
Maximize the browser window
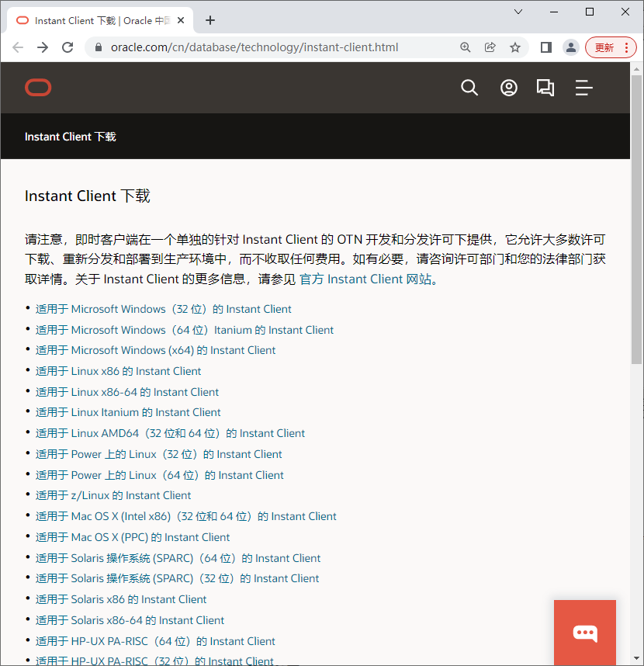589,12
